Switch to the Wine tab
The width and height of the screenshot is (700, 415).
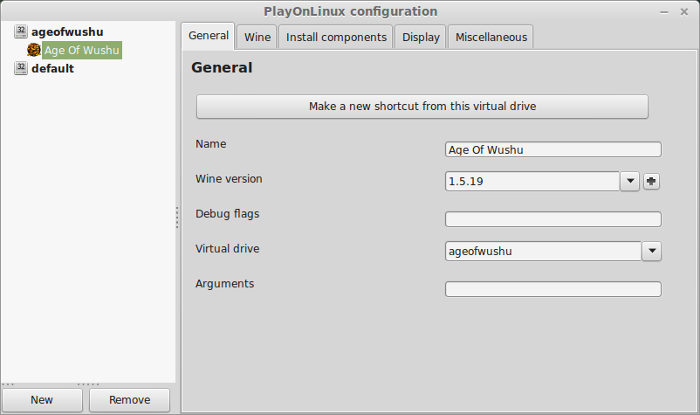coord(257,37)
